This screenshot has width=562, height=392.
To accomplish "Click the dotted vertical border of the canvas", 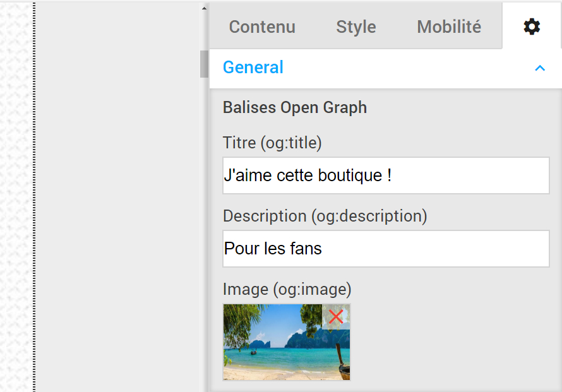I will (34, 197).
